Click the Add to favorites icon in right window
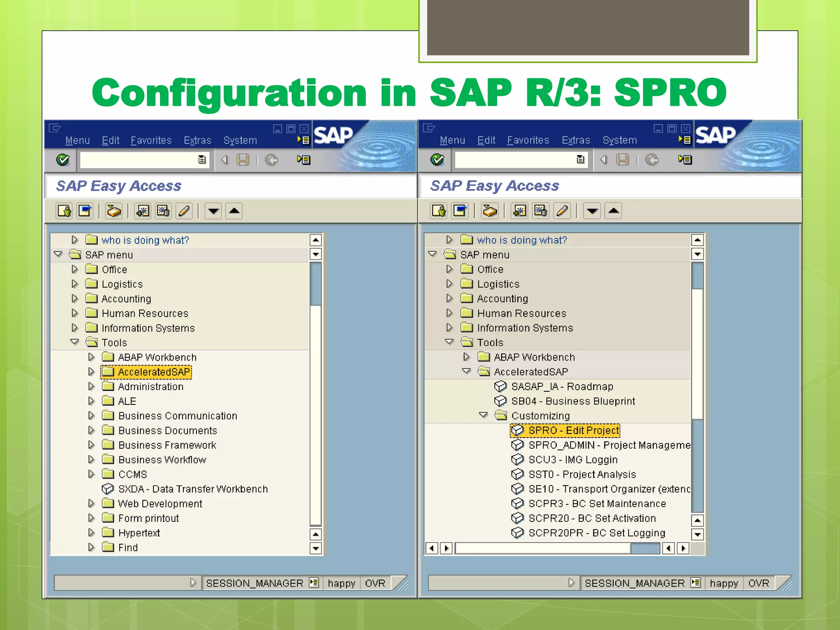This screenshot has width=840, height=630. (520, 211)
